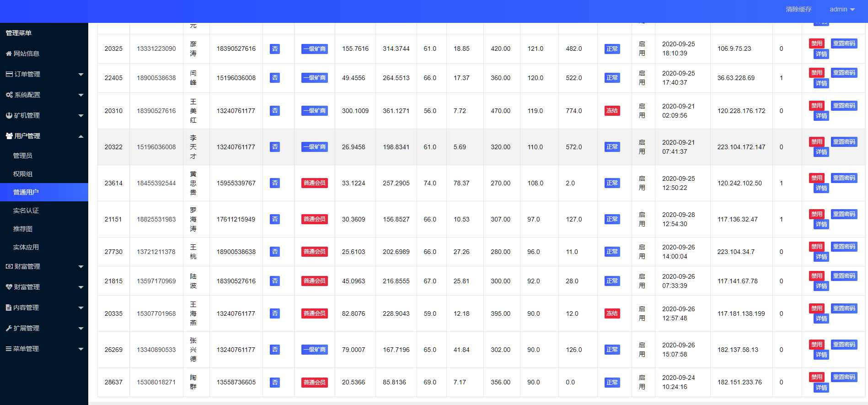Expand the 菜单管理 arrow
The image size is (868, 405).
coord(81,349)
